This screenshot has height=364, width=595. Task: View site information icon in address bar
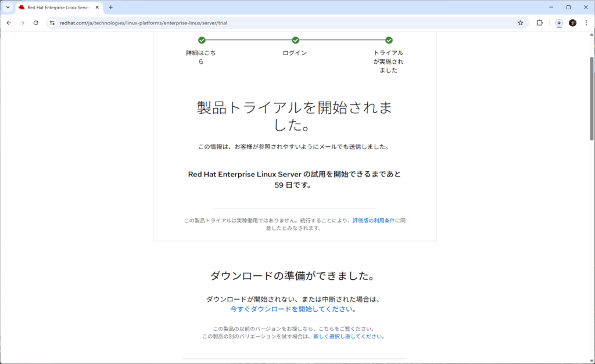(52, 23)
